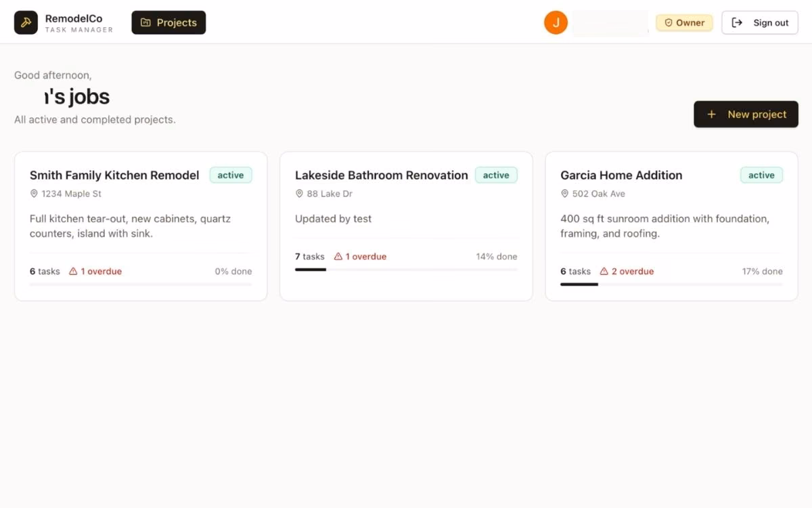The width and height of the screenshot is (812, 508).
Task: Click the shield icon in Owner badge
Action: [669, 22]
